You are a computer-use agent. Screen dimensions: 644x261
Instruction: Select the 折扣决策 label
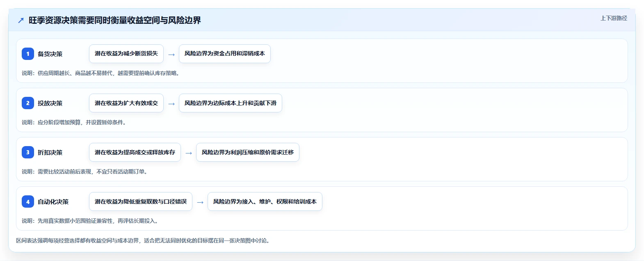50,152
